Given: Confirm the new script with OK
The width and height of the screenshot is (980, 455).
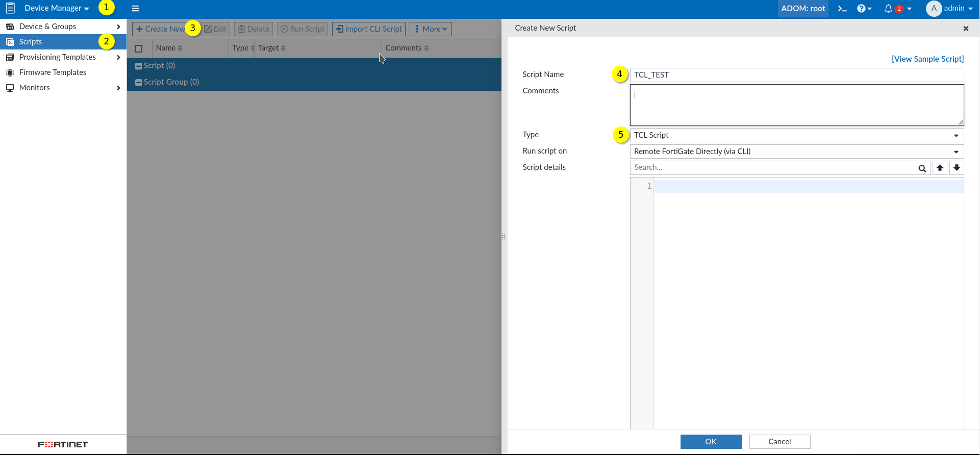Looking at the screenshot, I should point(711,442).
